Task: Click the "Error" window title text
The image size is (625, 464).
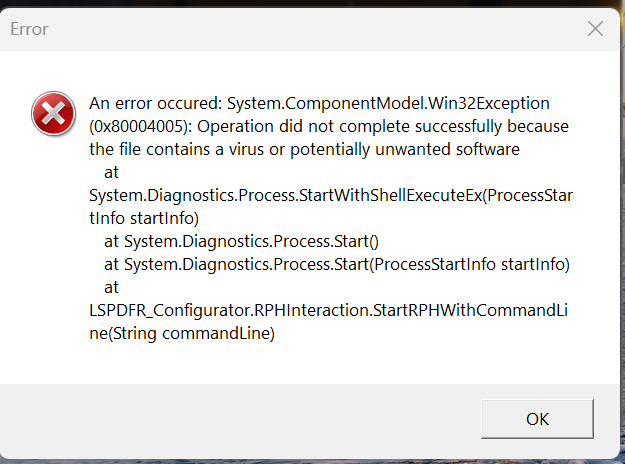Action: coord(29,29)
